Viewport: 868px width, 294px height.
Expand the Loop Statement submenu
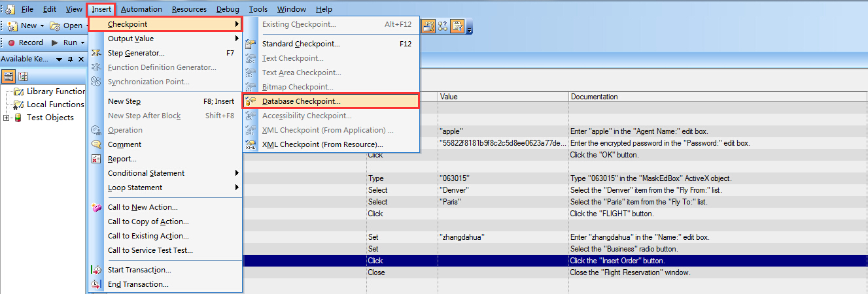pos(237,188)
